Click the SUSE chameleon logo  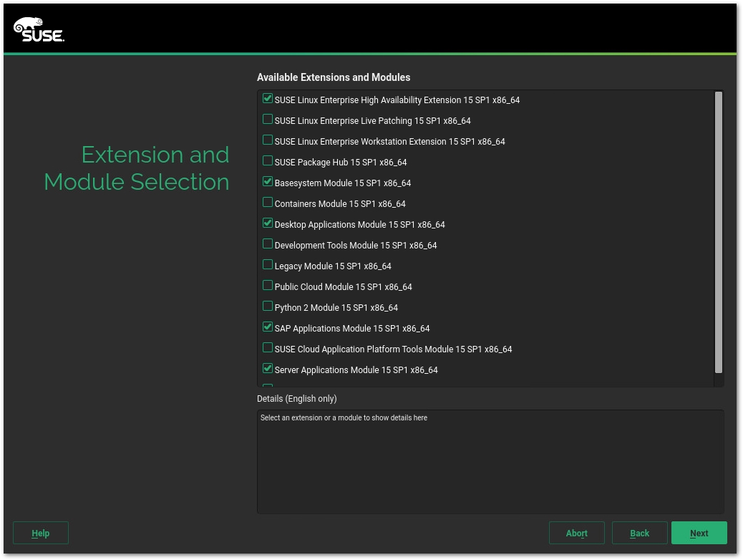point(39,29)
